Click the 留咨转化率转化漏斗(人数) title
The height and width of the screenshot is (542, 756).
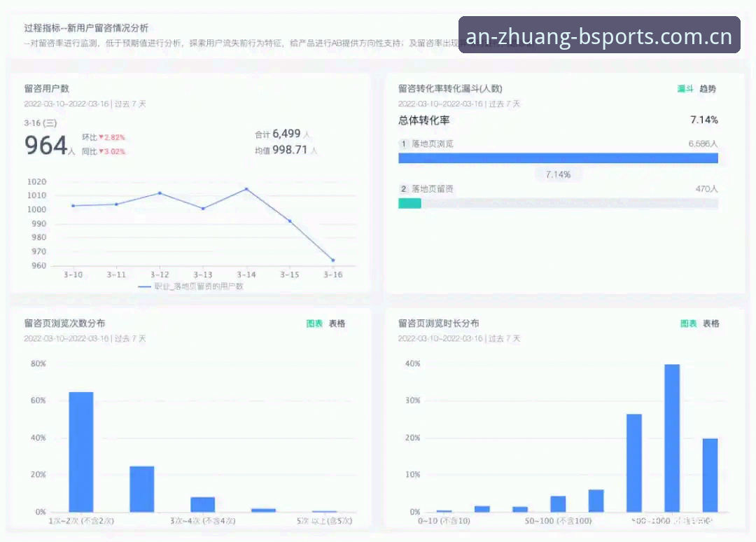click(450, 89)
